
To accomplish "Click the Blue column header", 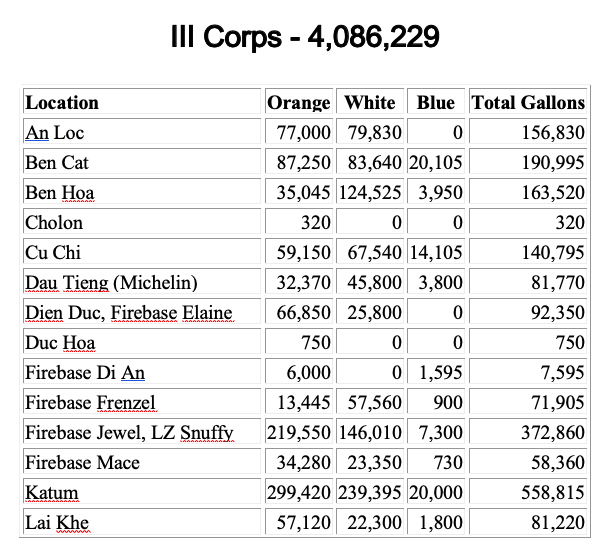I will click(x=436, y=102).
